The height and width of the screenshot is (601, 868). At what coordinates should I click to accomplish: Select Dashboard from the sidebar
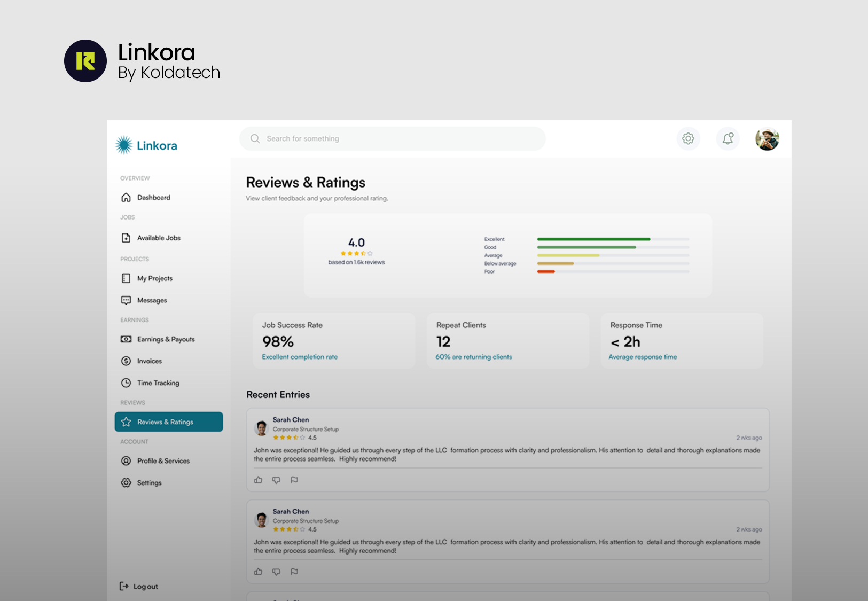(x=126, y=197)
